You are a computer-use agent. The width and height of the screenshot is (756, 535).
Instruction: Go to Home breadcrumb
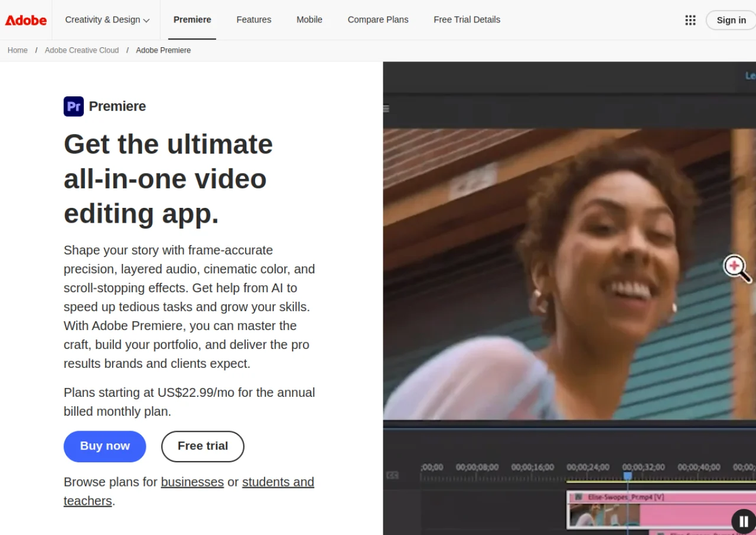[x=18, y=50]
